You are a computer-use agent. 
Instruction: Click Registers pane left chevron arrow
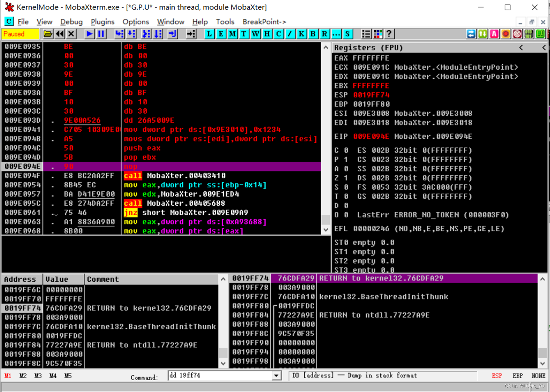click(x=521, y=48)
